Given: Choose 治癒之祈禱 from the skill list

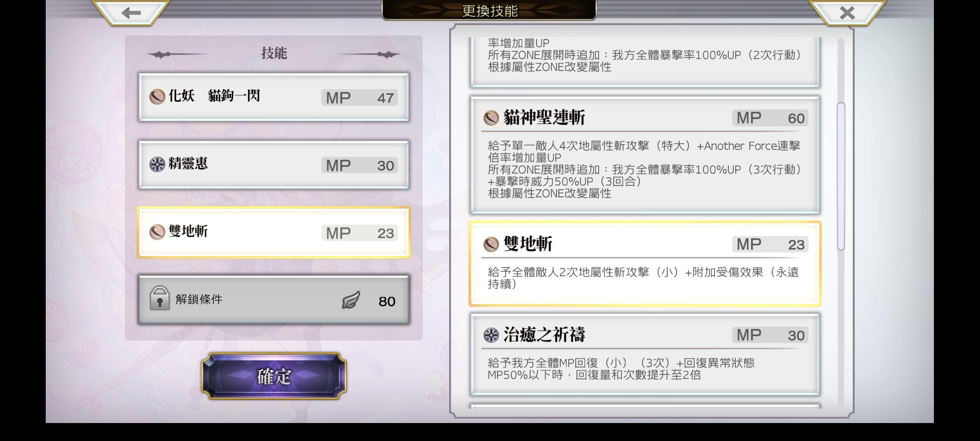Looking at the screenshot, I should [645, 354].
